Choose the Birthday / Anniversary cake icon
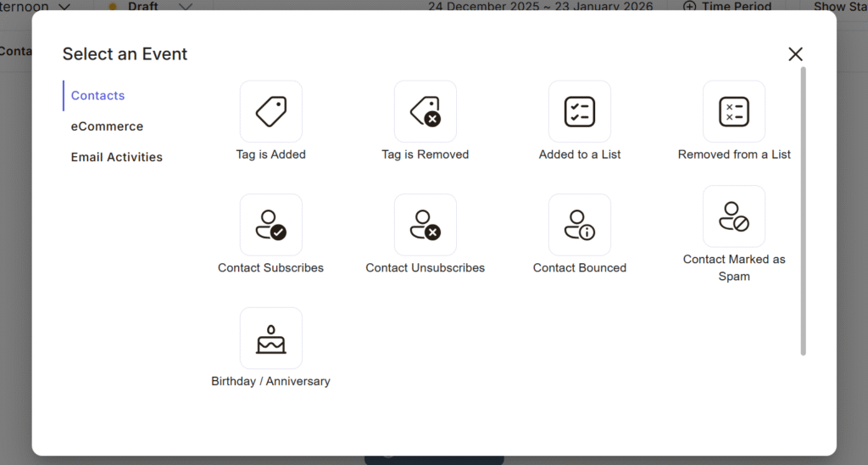The height and width of the screenshot is (465, 868). [x=271, y=339]
